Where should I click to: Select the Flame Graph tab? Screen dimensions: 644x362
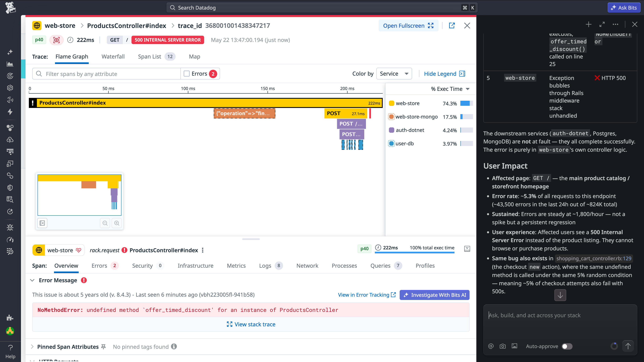(x=72, y=56)
